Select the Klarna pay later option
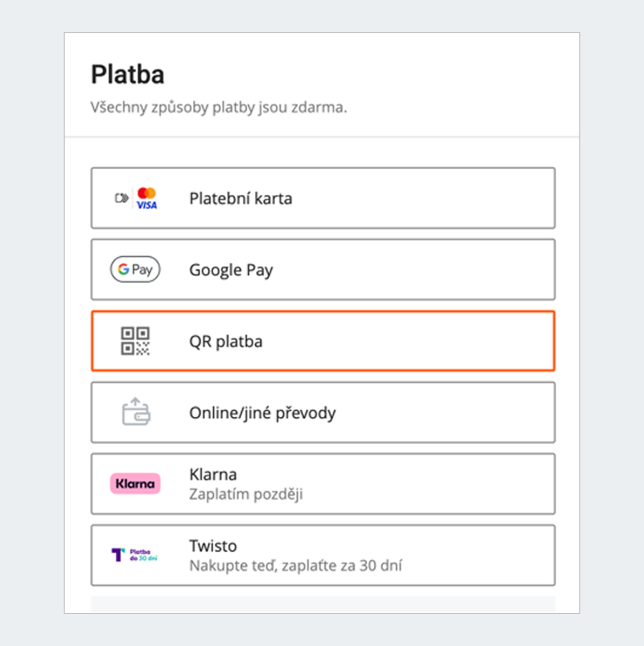 coord(323,484)
